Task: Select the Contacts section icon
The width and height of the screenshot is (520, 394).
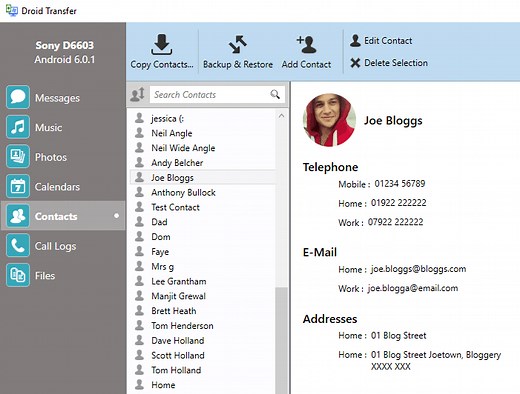Action: tap(18, 216)
